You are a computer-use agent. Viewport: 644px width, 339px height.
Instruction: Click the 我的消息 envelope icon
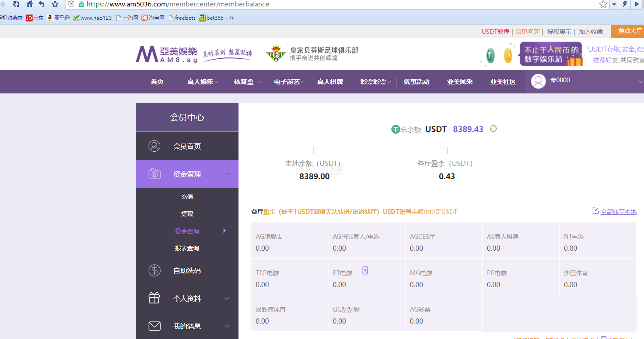point(154,326)
